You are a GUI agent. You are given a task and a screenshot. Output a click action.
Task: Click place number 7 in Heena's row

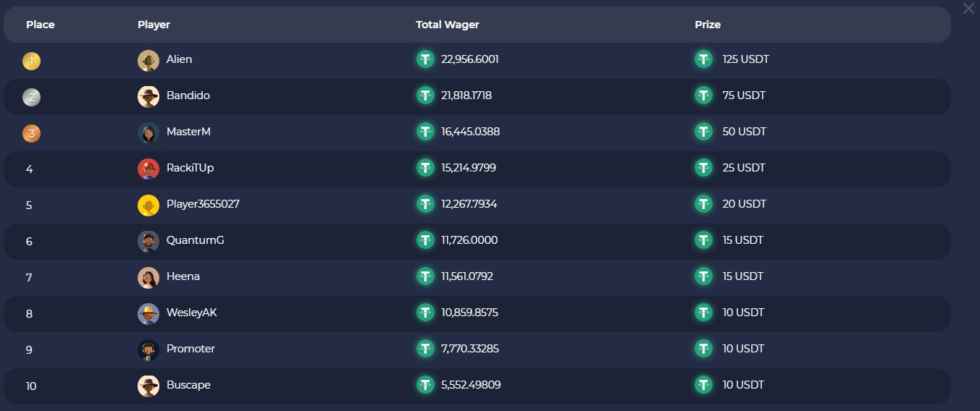pyautogui.click(x=29, y=278)
